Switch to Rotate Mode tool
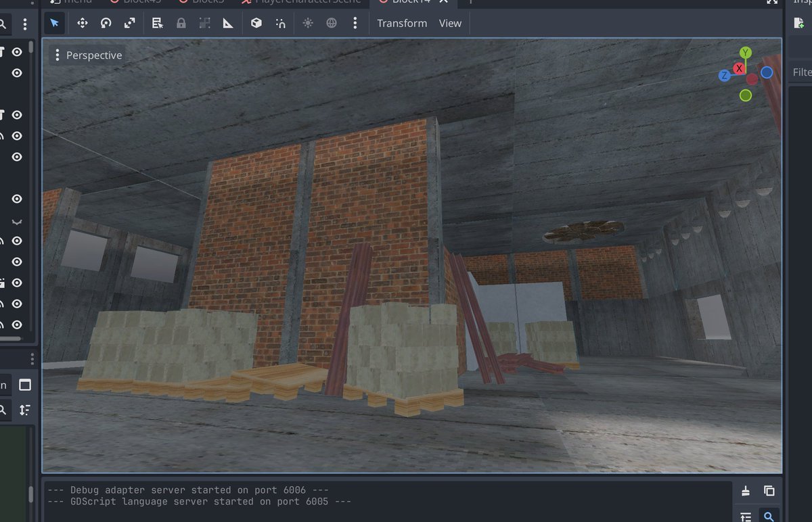This screenshot has height=522, width=812. click(106, 23)
